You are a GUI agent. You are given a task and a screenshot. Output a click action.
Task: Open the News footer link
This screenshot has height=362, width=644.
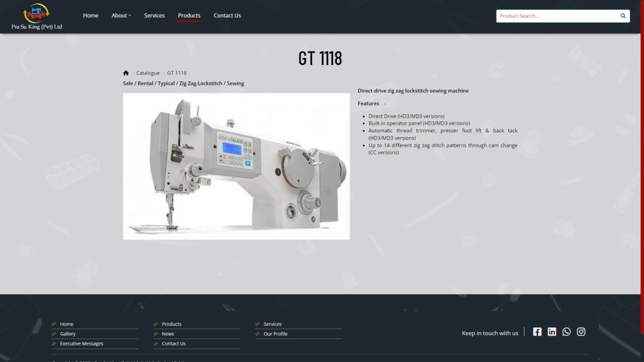point(168,334)
